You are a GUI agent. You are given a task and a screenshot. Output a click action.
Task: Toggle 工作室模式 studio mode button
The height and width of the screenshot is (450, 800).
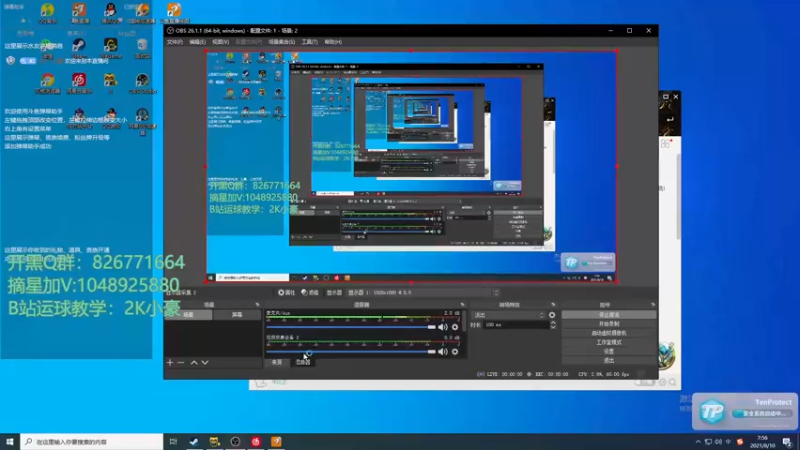pos(609,342)
